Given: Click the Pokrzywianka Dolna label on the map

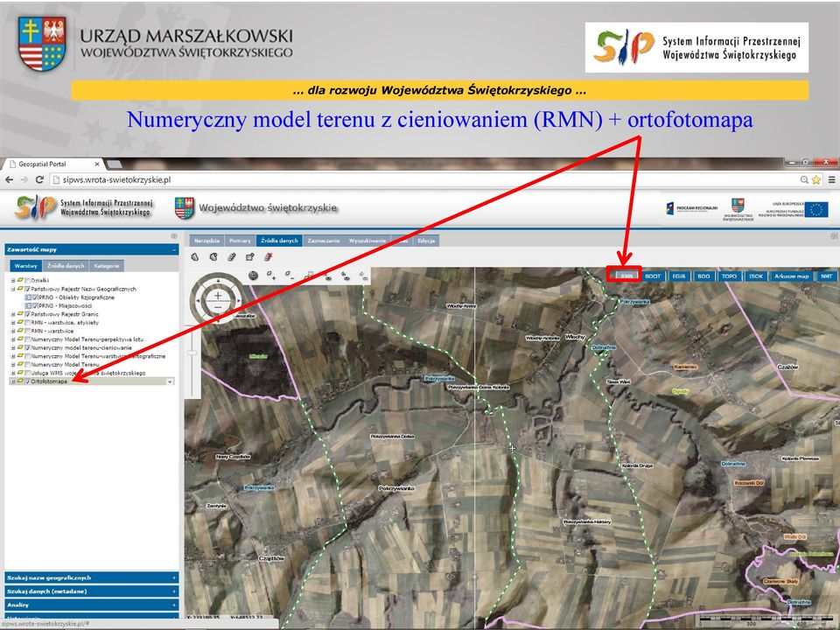Looking at the screenshot, I should coord(393,437).
